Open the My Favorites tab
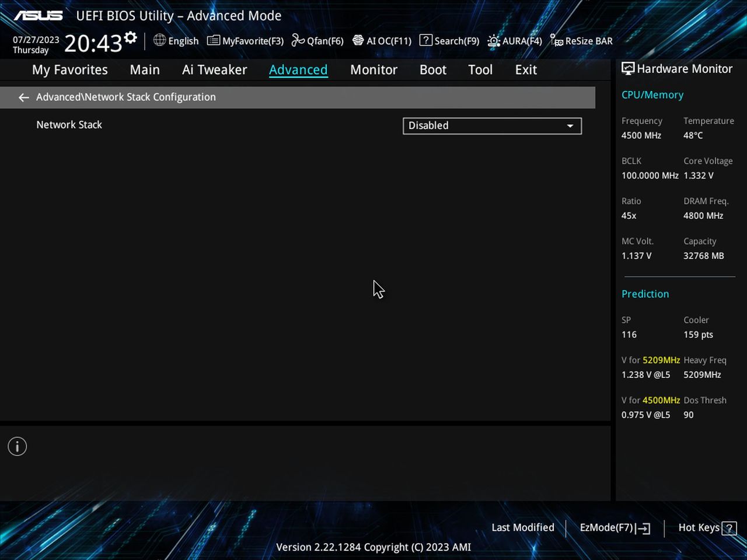This screenshot has height=560, width=747. [70, 70]
